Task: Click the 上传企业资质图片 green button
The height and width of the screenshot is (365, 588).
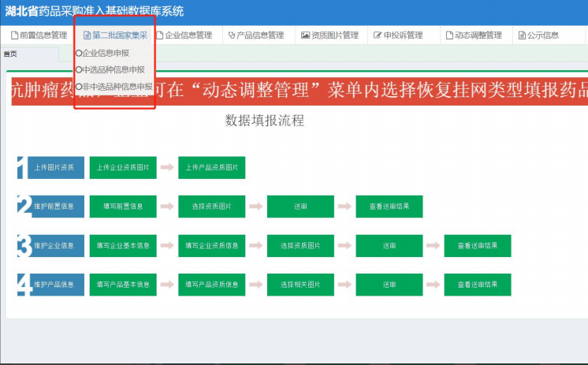Action: pyautogui.click(x=123, y=167)
